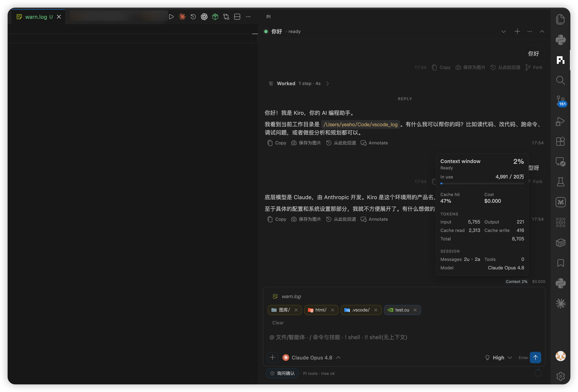Click the $0.000 cost label above composer
578x392 pixels.
click(538, 282)
